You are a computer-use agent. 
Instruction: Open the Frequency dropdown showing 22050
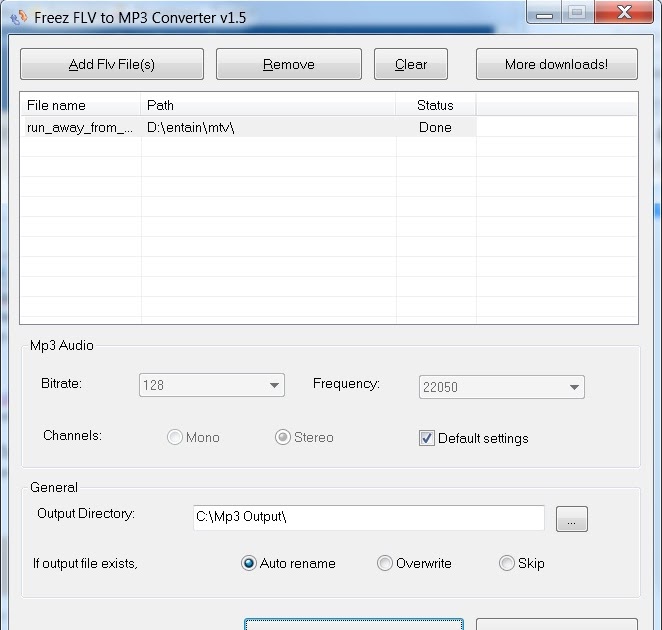click(x=502, y=387)
